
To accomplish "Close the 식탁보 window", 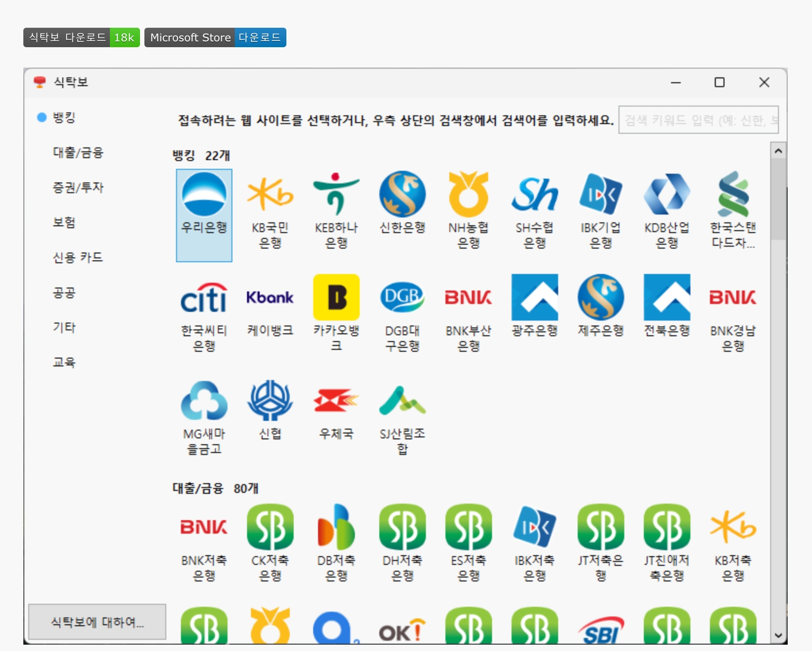I will 764,83.
